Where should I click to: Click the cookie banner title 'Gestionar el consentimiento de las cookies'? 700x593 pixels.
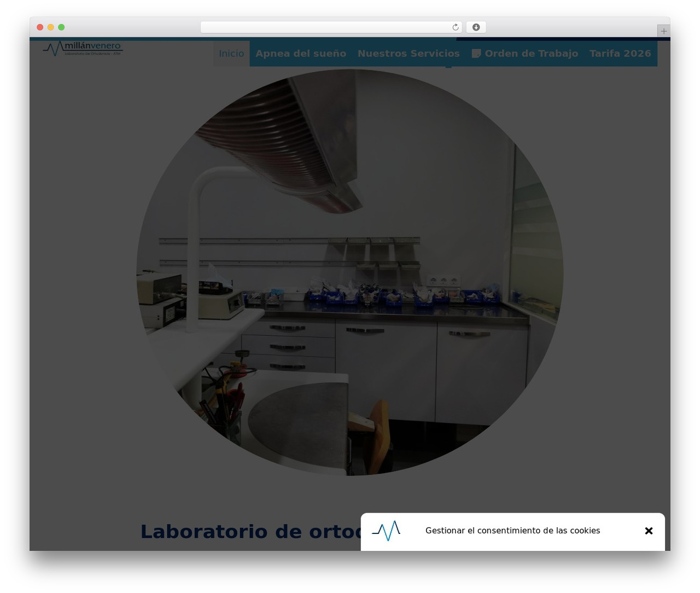[513, 531]
